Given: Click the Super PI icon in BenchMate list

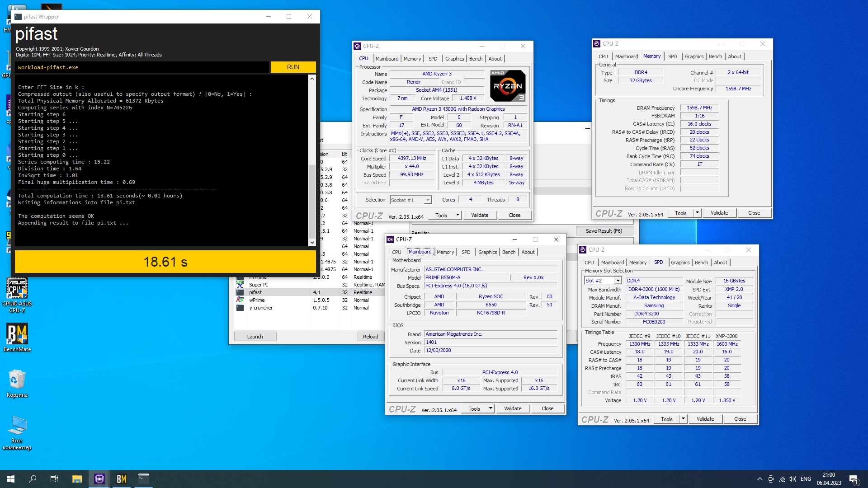Looking at the screenshot, I should click(x=240, y=285).
